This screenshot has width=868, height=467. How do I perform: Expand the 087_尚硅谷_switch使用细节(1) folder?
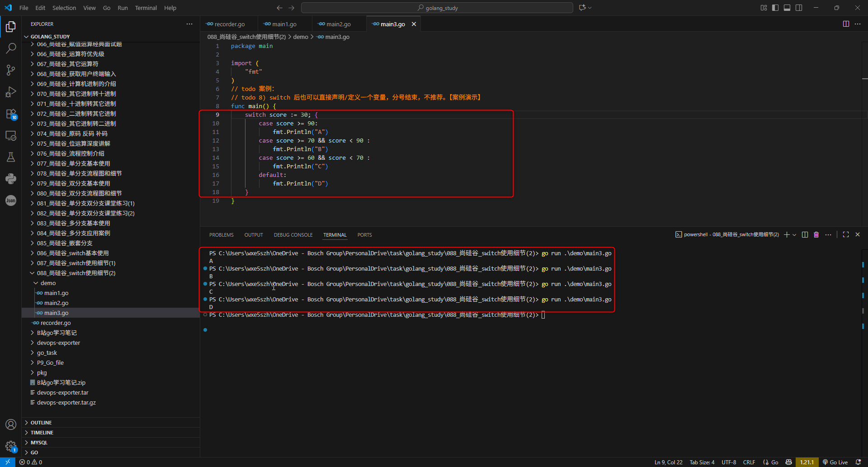(x=111, y=263)
